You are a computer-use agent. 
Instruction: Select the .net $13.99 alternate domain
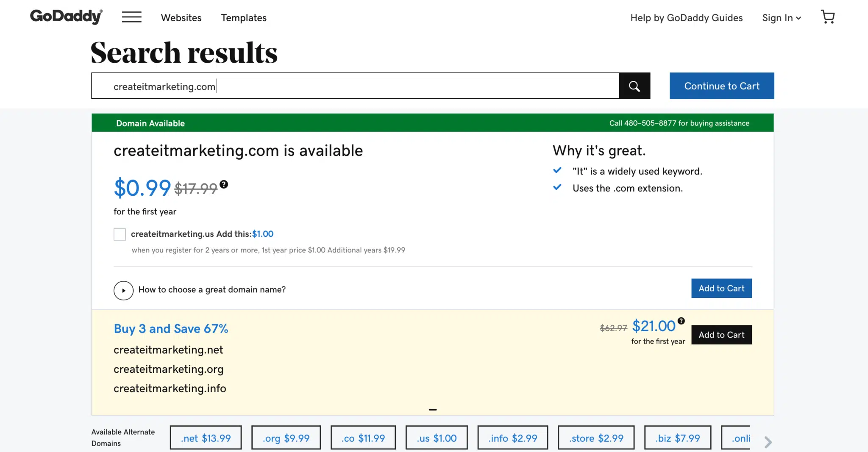point(206,438)
